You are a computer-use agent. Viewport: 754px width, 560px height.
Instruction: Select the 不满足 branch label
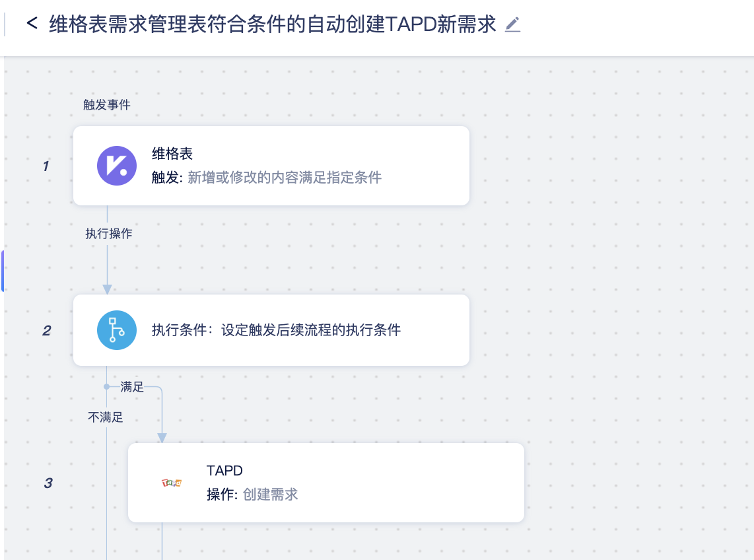click(106, 418)
